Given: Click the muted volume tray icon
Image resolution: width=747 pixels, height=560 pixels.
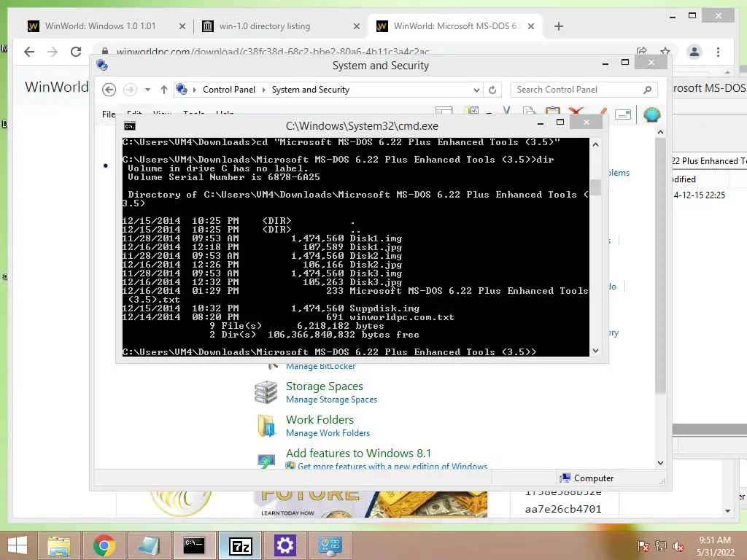Looking at the screenshot, I should pyautogui.click(x=678, y=546).
